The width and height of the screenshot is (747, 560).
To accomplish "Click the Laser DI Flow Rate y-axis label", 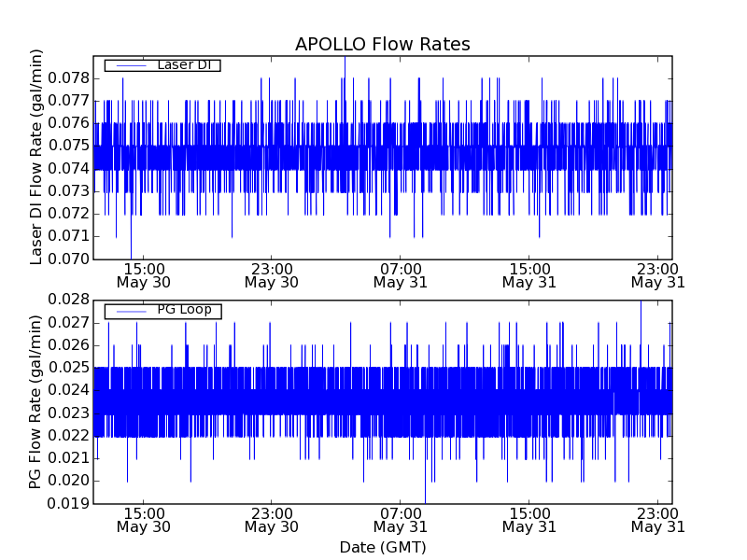I will 37,157.
